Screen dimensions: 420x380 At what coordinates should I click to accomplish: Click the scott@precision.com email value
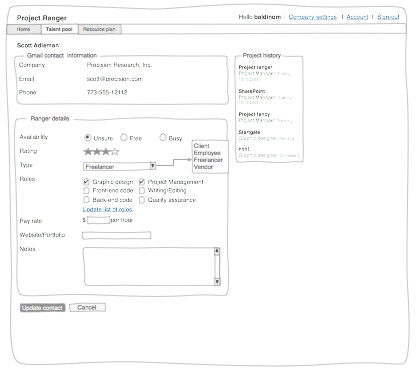[x=115, y=79]
